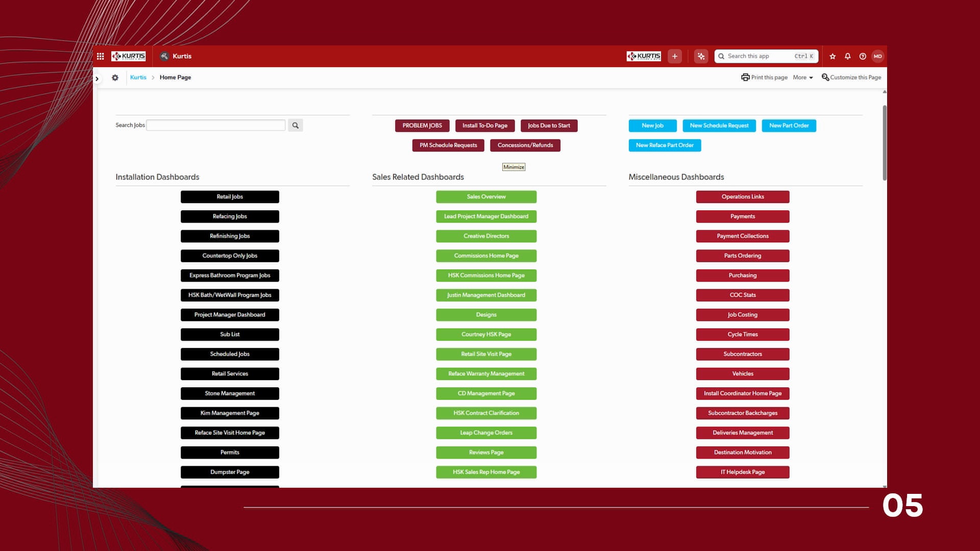Open the notifications bell icon
Viewport: 980px width, 551px height.
[x=847, y=56]
